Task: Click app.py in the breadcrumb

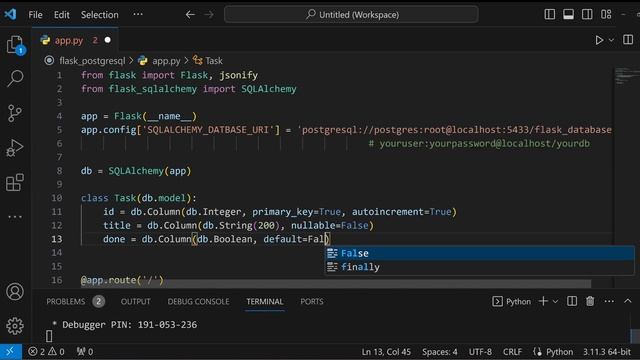Action: click(x=166, y=61)
